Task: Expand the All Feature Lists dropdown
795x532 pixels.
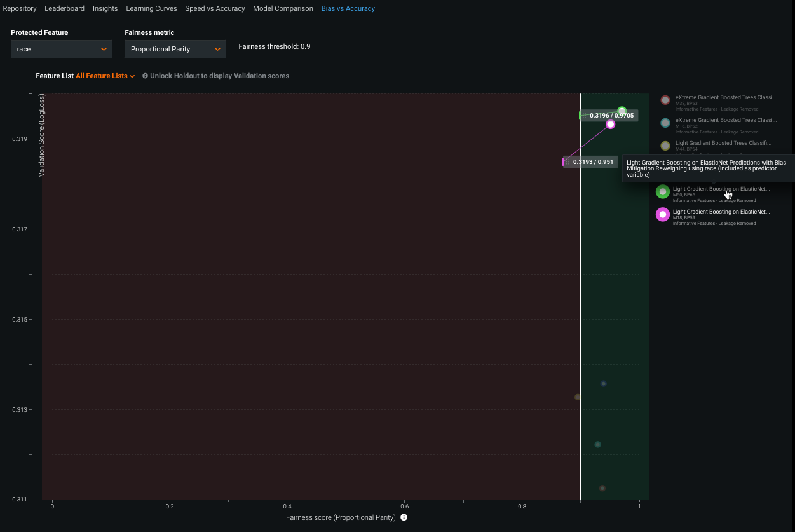Action: (105, 76)
